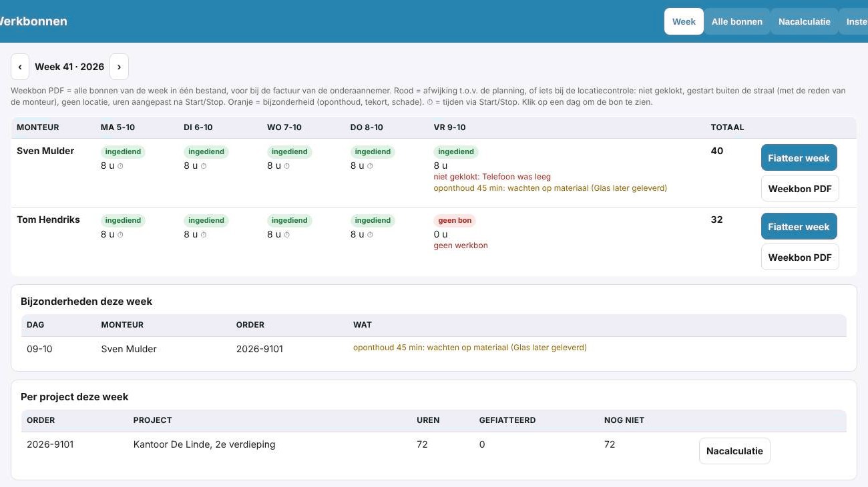Fiatteer week for Sven Mulder
The width and height of the screenshot is (868, 487).
point(799,158)
